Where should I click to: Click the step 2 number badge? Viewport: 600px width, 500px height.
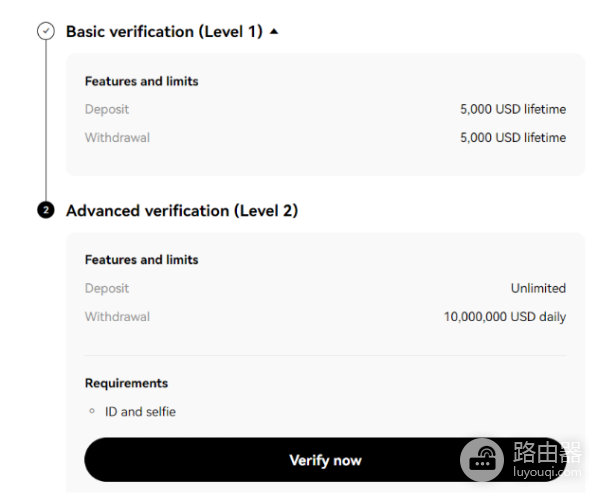46,211
